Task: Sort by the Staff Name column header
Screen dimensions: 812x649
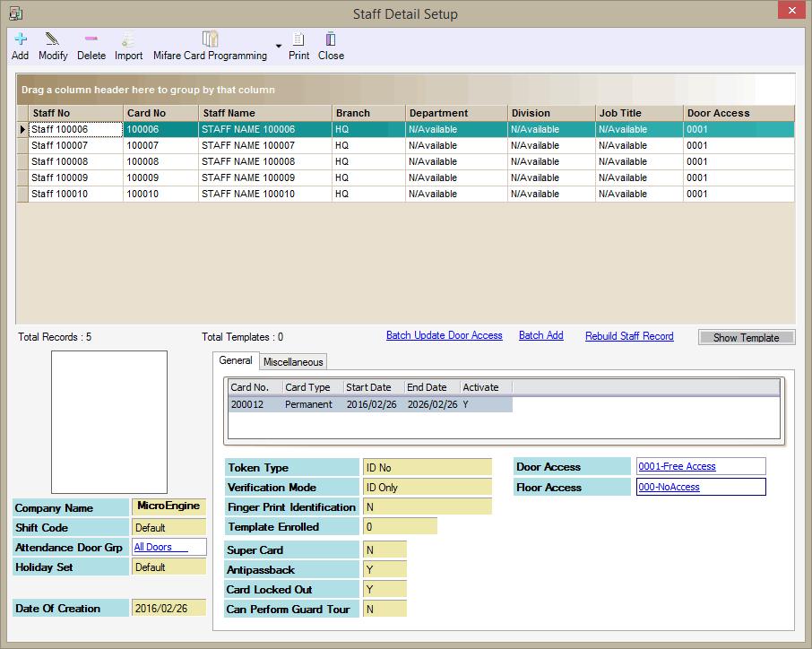Action: click(x=264, y=113)
